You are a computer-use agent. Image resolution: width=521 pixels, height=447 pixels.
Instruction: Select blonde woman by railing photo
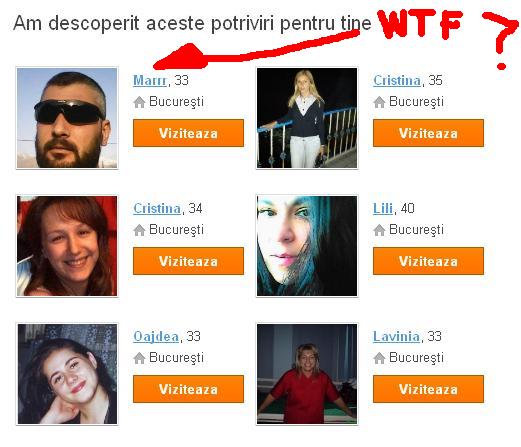307,118
